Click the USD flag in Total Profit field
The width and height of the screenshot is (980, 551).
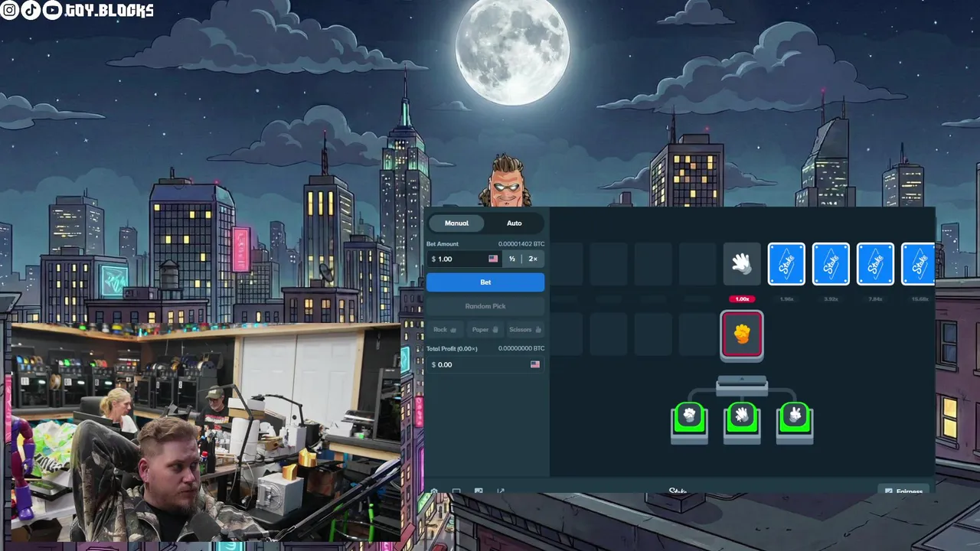(535, 364)
